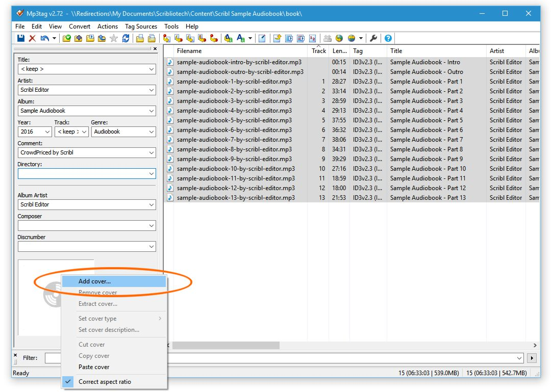Click the Actions icon with yellow arrow
This screenshot has height=392, width=552.
(x=228, y=38)
